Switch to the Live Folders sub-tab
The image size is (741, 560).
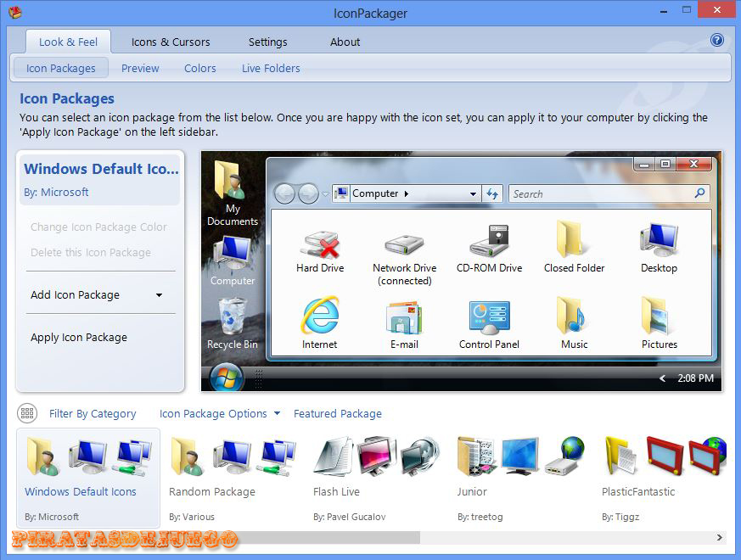(x=271, y=68)
